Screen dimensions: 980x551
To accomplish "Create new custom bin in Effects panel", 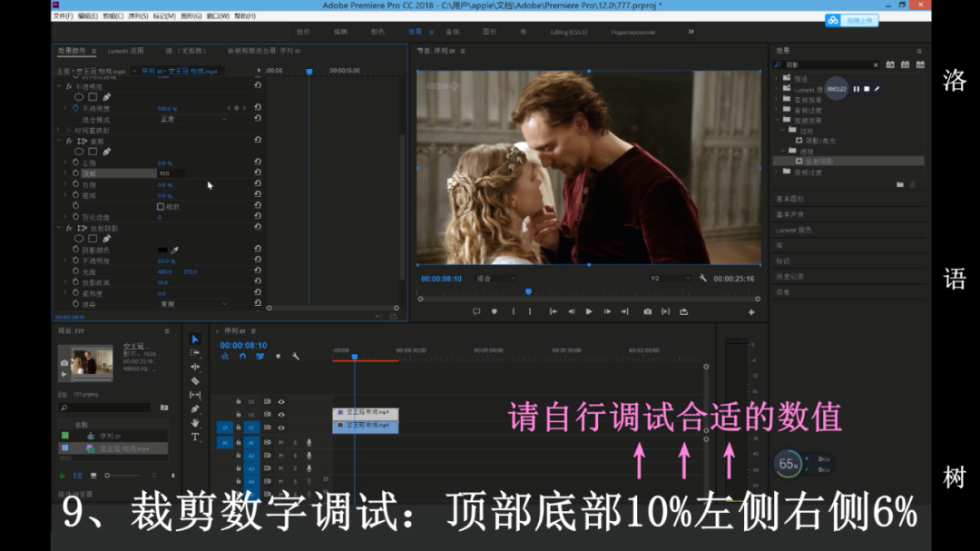I will (900, 184).
